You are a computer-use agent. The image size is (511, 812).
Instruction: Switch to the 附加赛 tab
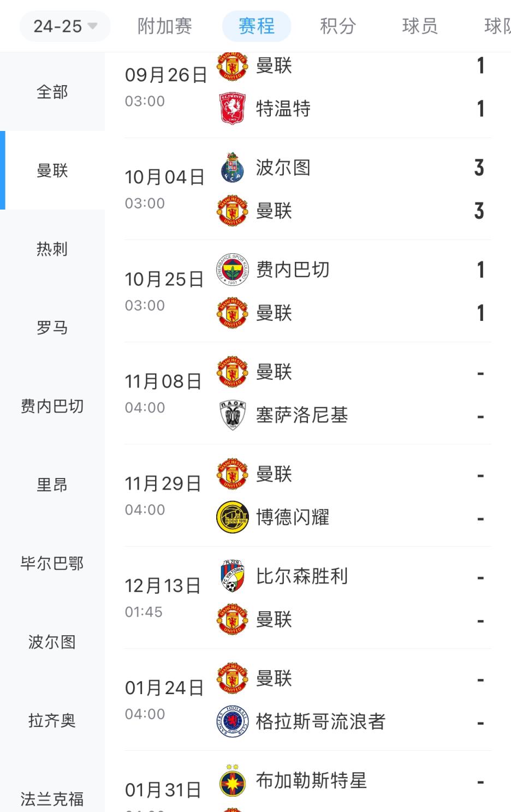165,26
